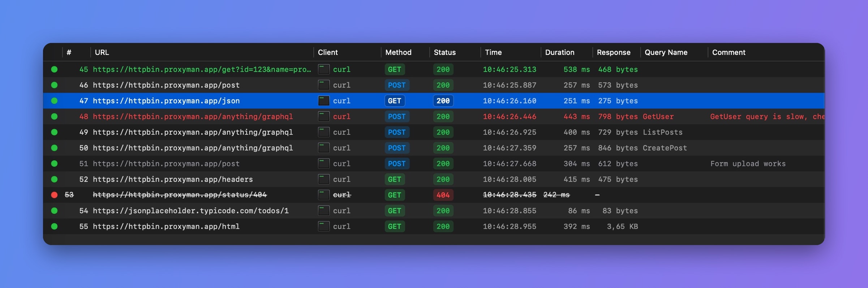Image resolution: width=868 pixels, height=288 pixels.
Task: Click the 86 ms duration value
Action: tap(579, 211)
